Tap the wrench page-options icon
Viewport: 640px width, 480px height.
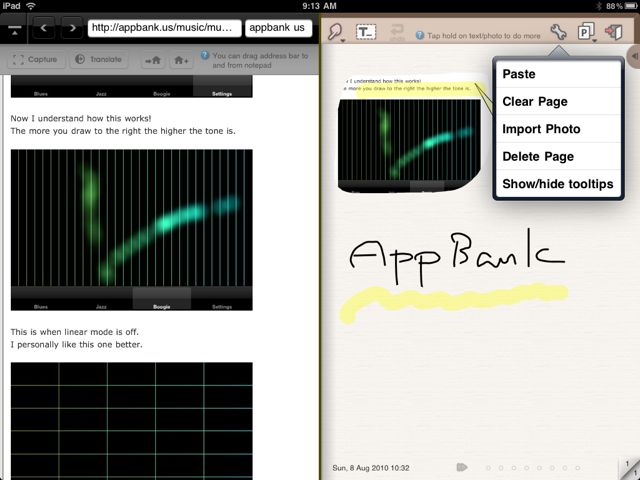(x=558, y=31)
